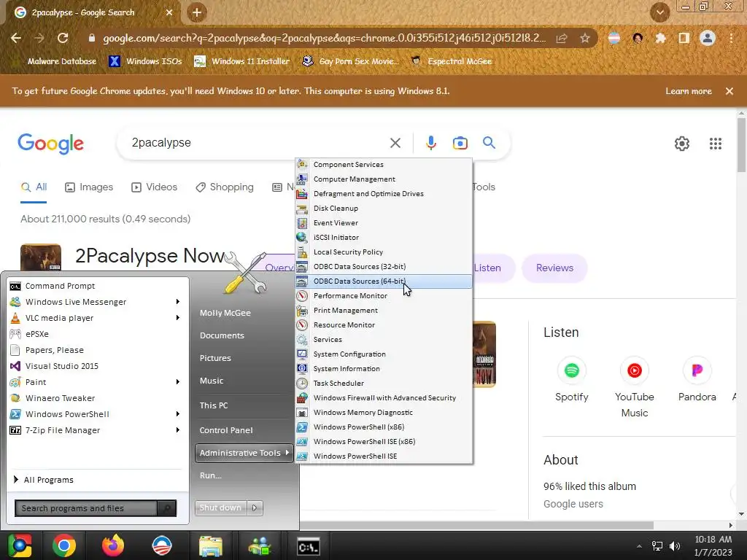Reload the page in Chrome

[x=63, y=38]
